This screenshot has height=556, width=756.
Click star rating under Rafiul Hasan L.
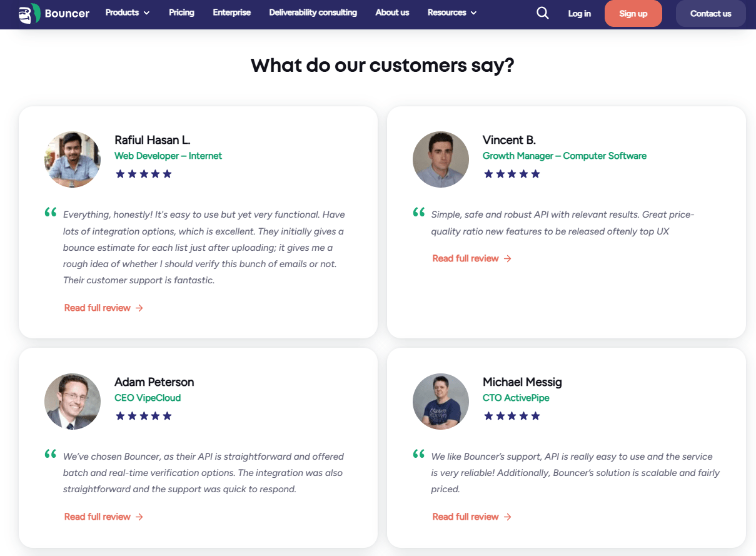144,174
